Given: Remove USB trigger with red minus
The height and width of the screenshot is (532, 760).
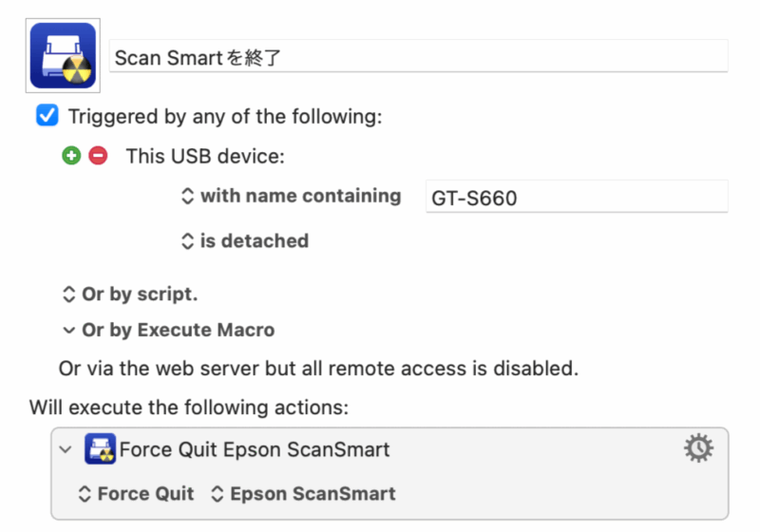Looking at the screenshot, I should coord(98,156).
